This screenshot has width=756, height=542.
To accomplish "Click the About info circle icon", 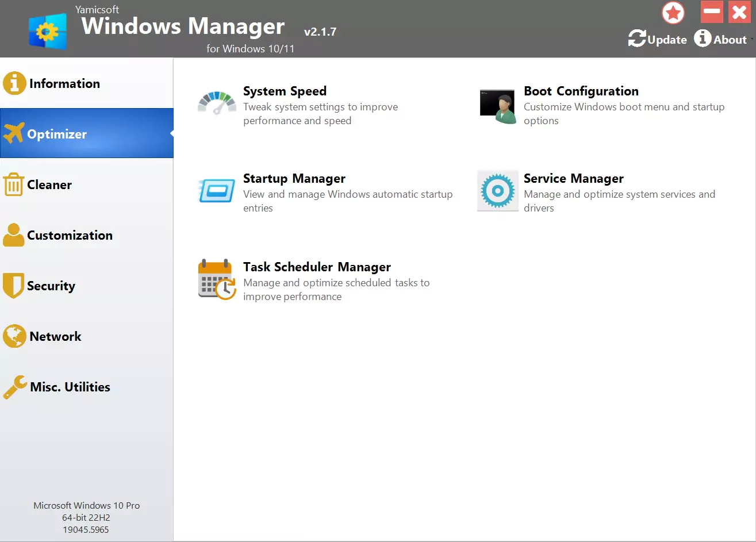I will [703, 39].
